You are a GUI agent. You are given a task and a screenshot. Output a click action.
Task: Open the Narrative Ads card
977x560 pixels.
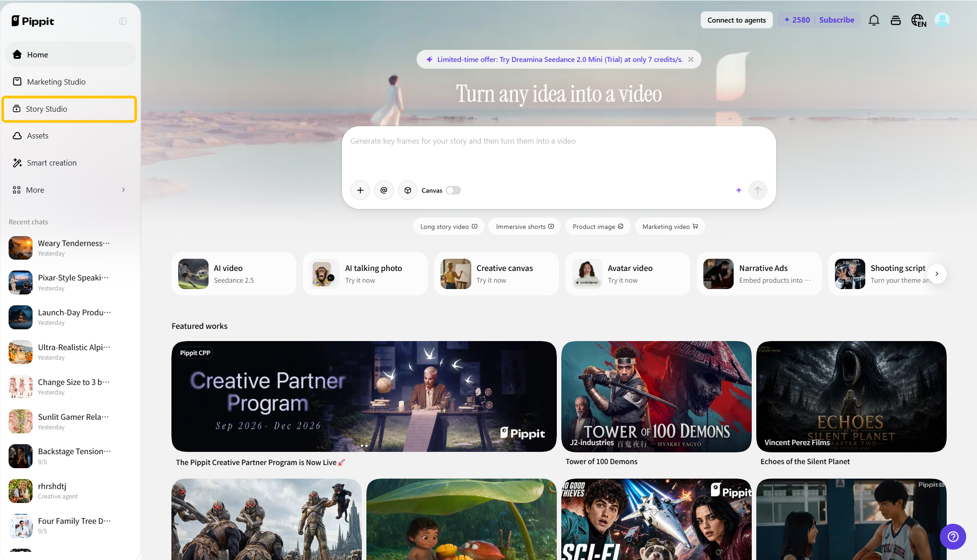point(759,274)
